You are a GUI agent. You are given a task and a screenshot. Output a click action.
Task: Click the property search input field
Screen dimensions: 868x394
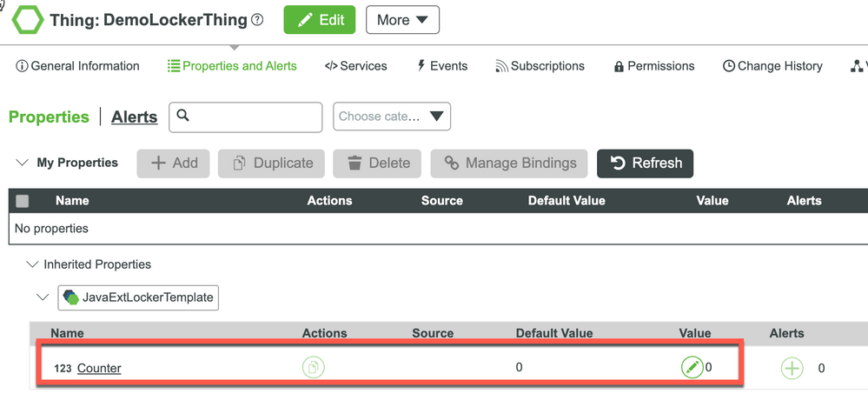tap(245, 117)
